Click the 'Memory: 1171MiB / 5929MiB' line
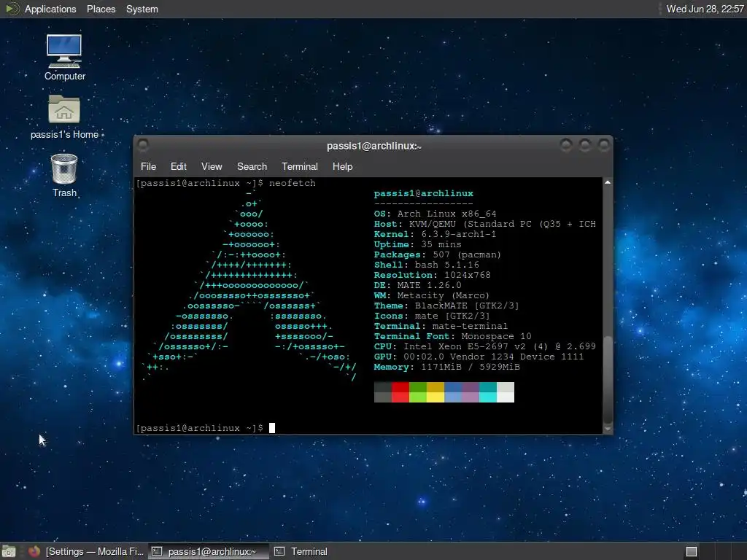 [447, 367]
